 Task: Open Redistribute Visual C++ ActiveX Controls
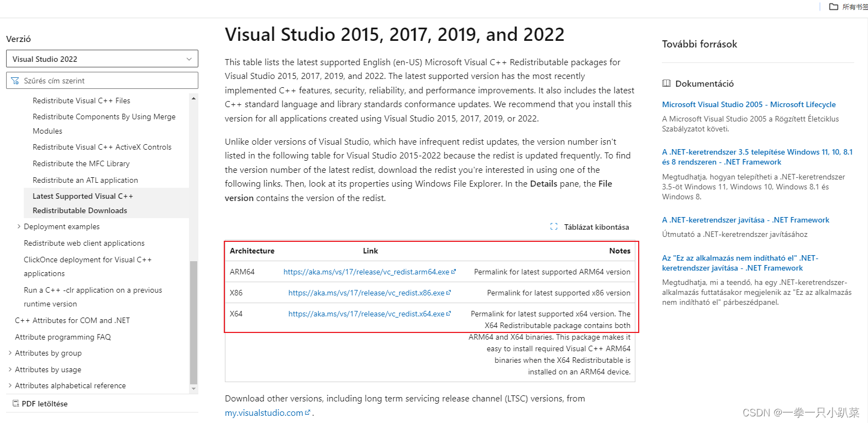[x=102, y=147]
